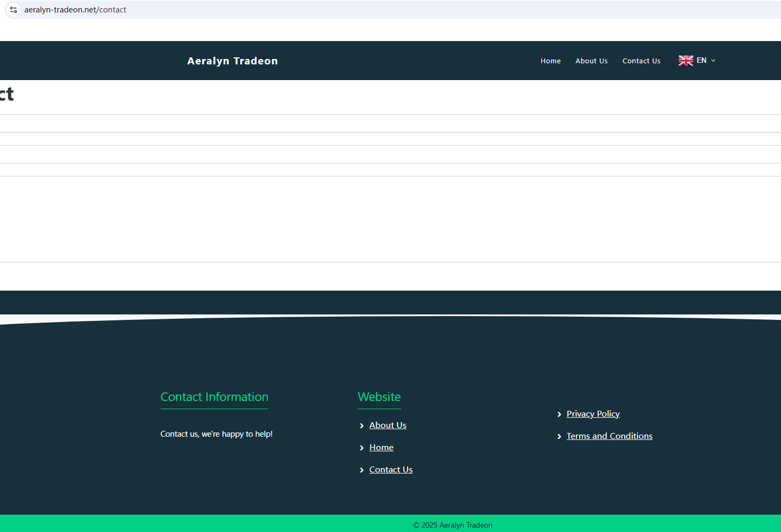Open the Privacy Policy link

[593, 414]
